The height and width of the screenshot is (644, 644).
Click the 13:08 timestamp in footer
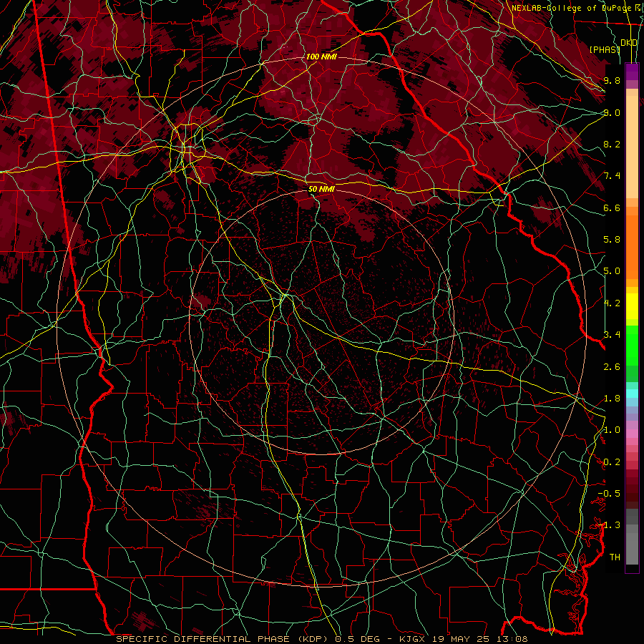coord(514,639)
